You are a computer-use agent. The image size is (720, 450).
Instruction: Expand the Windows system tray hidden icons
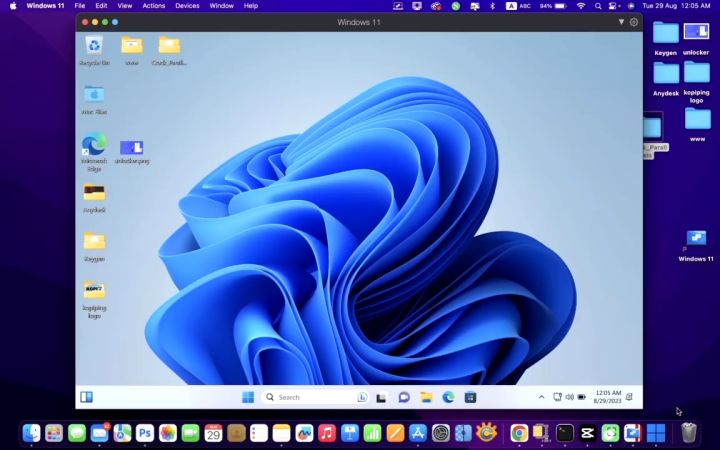coord(542,397)
